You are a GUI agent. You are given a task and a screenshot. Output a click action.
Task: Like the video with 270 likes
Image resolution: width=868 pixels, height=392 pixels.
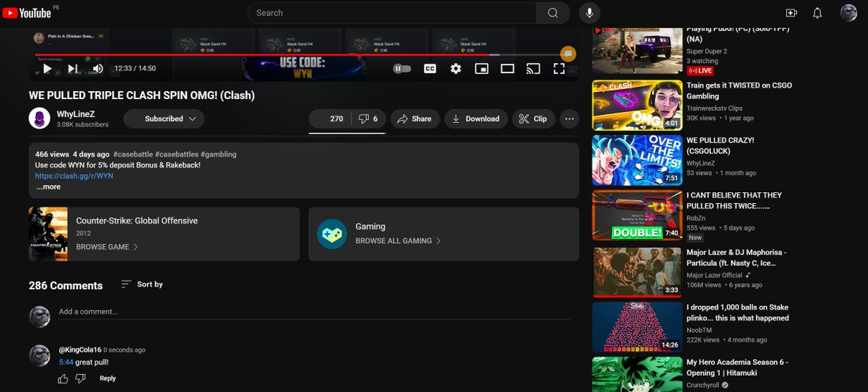click(329, 119)
